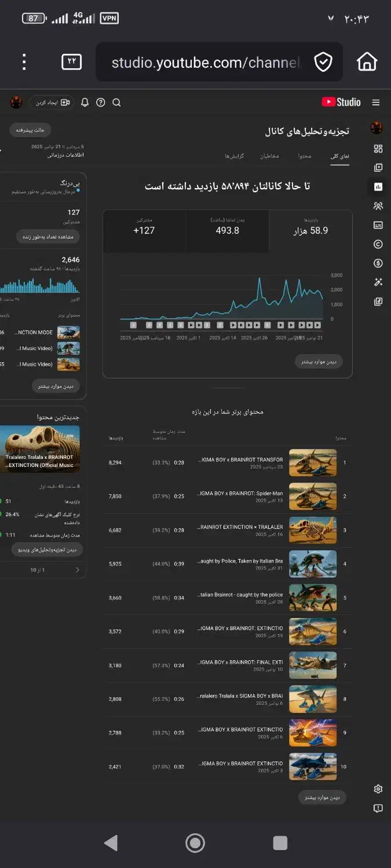Open the first top content video thumbnail
The width and height of the screenshot is (391, 868).
pyautogui.click(x=313, y=463)
